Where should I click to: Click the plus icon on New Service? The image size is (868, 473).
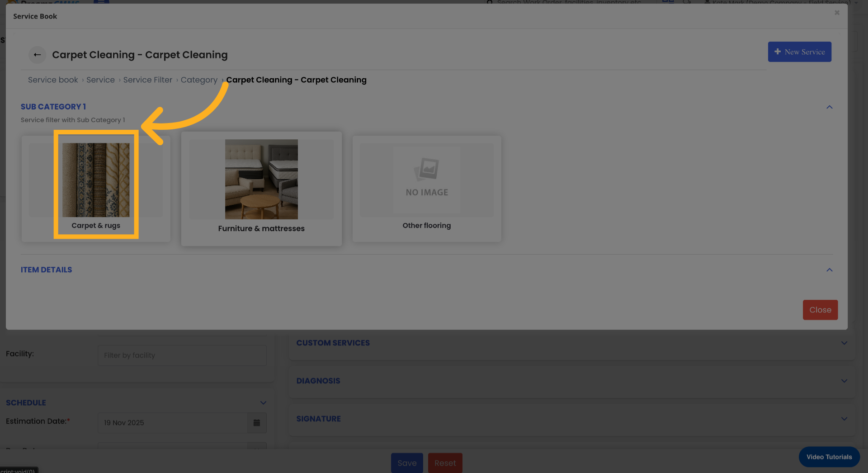[778, 52]
